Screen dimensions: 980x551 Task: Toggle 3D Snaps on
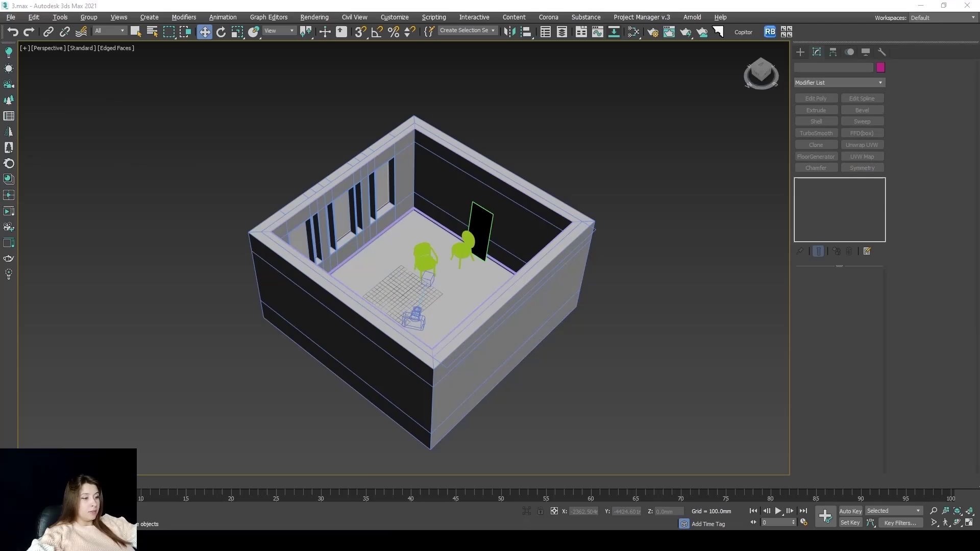360,32
